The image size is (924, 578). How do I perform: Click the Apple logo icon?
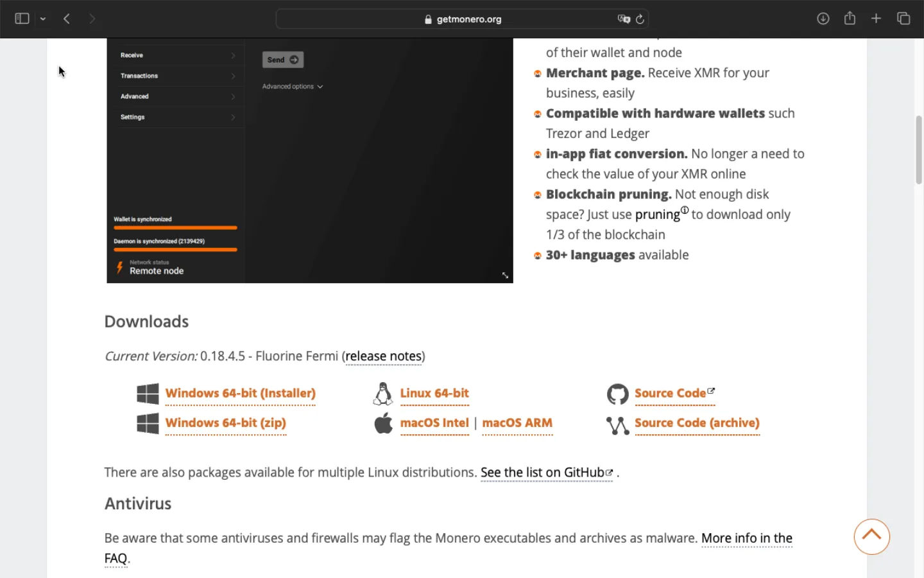point(384,423)
